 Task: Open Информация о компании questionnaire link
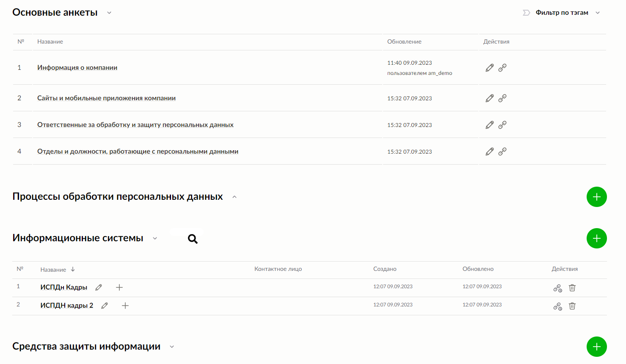pos(77,68)
